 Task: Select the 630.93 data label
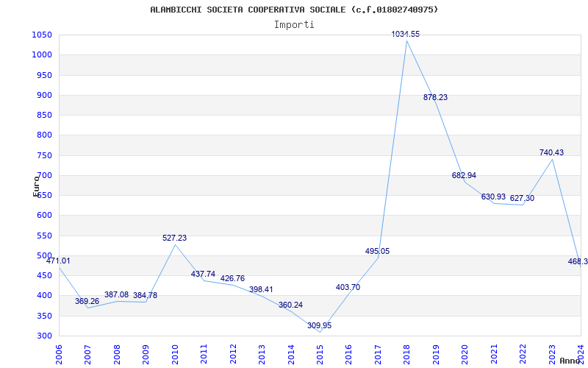(x=493, y=197)
